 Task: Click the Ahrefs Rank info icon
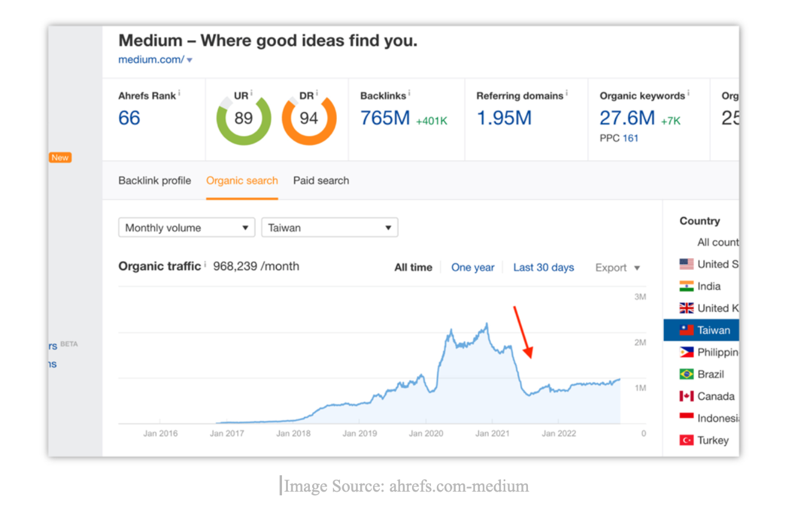click(179, 93)
